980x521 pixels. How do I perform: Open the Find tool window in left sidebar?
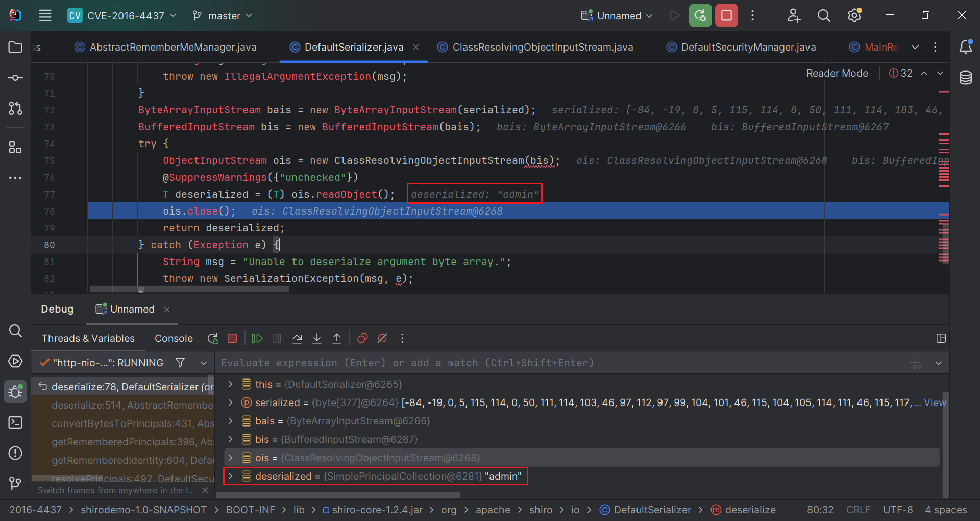tap(15, 331)
